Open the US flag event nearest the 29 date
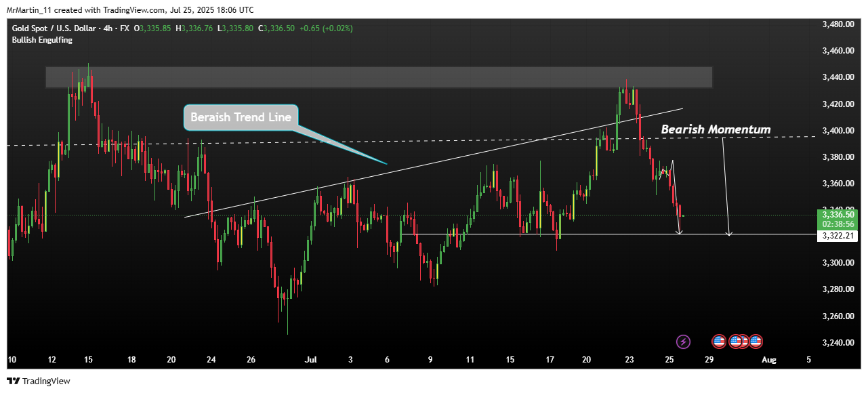The height and width of the screenshot is (393, 868). [x=719, y=342]
